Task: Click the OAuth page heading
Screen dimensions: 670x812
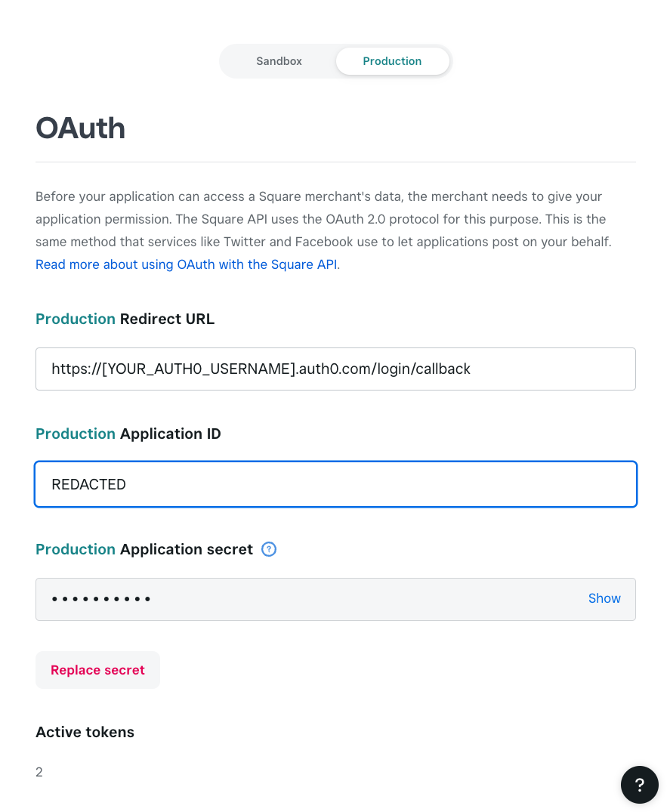Action: point(80,128)
